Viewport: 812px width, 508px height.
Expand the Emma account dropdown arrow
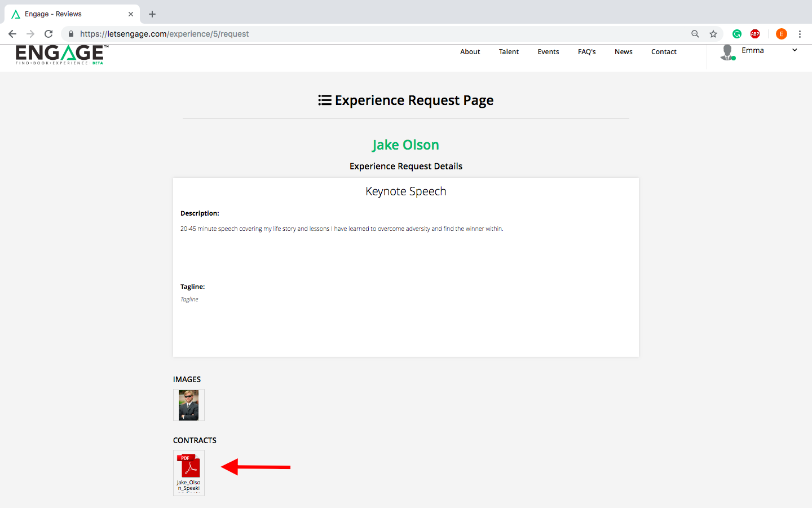tap(795, 50)
